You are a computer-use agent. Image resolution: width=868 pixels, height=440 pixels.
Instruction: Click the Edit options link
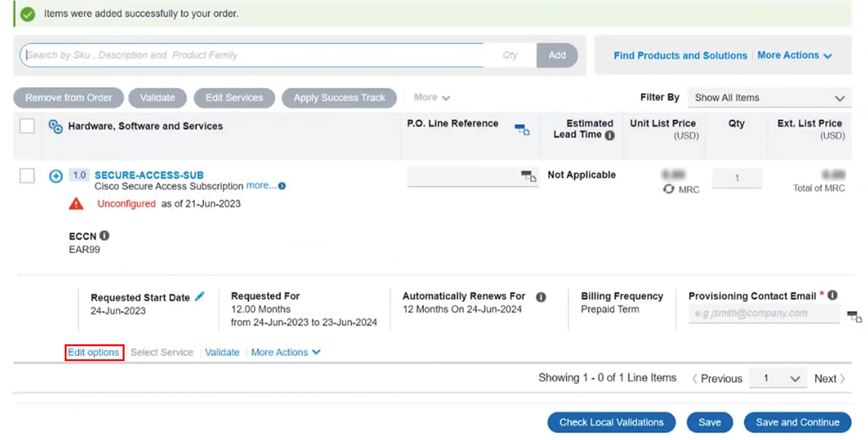tap(93, 352)
